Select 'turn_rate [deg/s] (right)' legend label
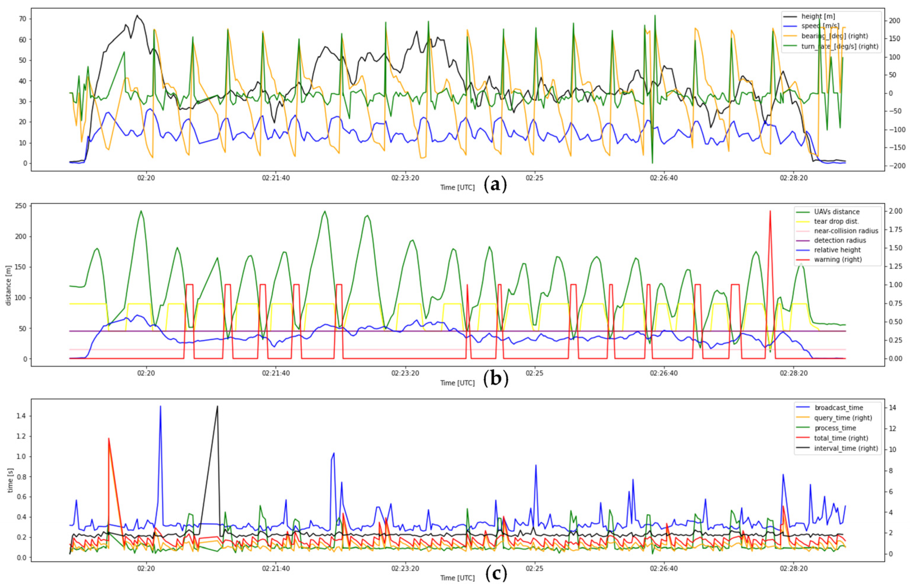Viewport: 910px width, 588px height. [x=840, y=46]
